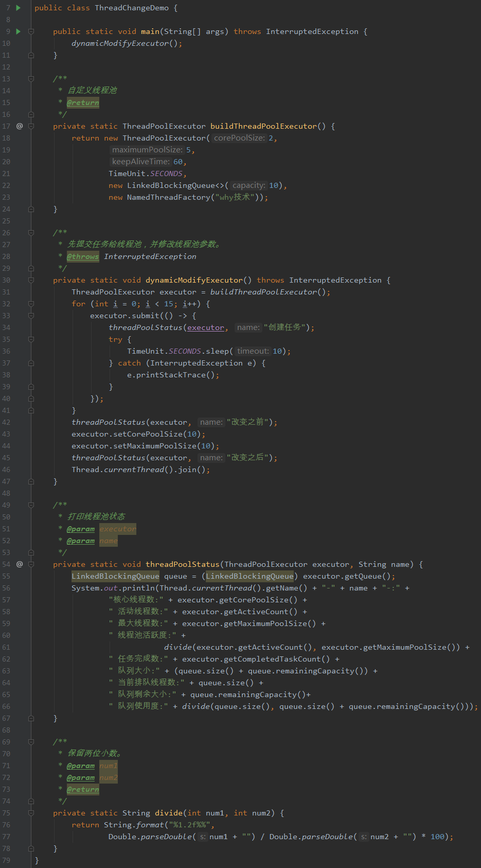Image resolution: width=481 pixels, height=868 pixels.
Task: Click the @return tag on line 15
Action: point(83,102)
